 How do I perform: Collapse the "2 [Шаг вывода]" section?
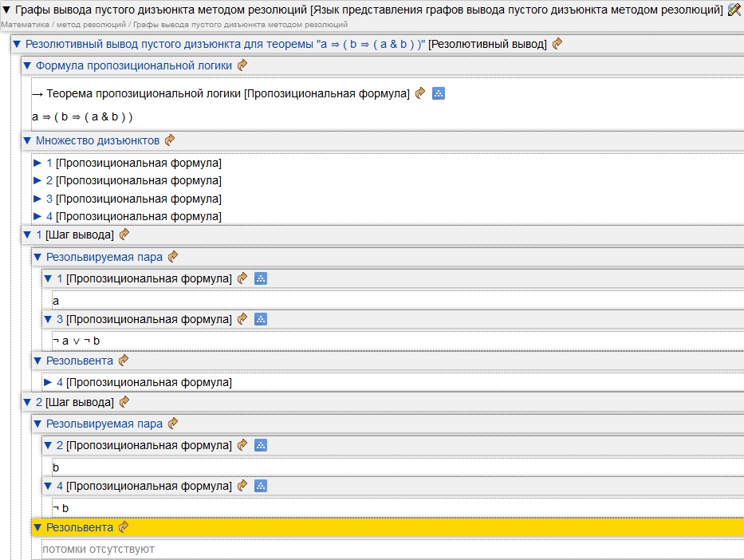(27, 402)
